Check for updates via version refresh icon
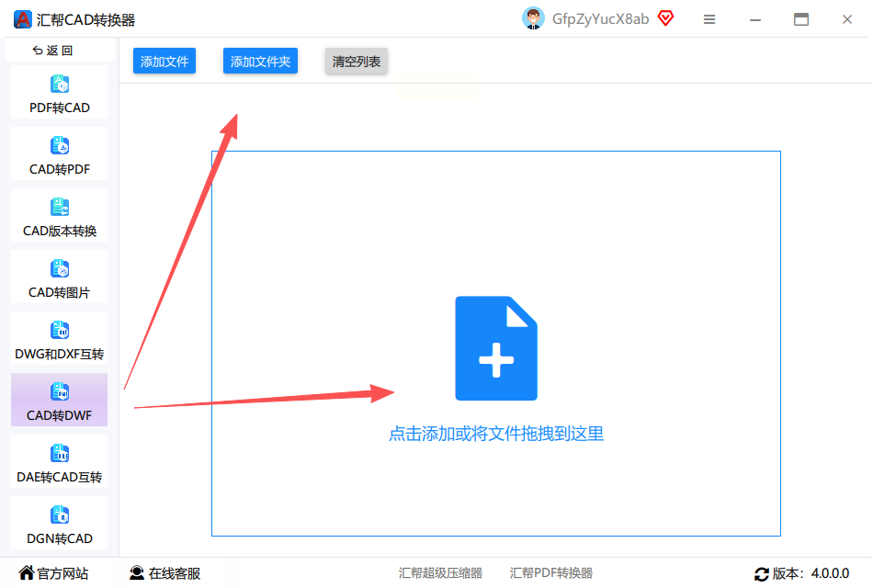This screenshot has height=588, width=873. [x=762, y=573]
